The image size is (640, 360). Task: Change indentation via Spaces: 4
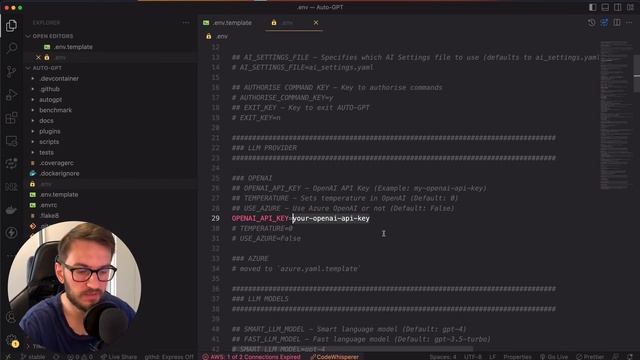click(442, 357)
